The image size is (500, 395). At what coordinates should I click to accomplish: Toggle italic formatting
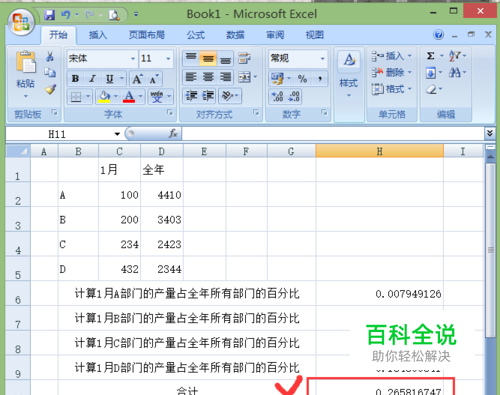tap(92, 79)
